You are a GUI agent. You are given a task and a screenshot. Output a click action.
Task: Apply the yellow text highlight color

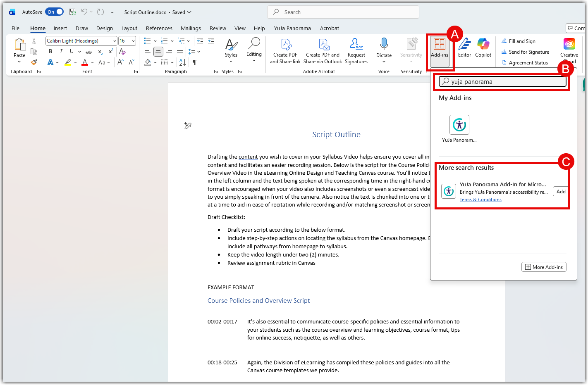pyautogui.click(x=68, y=62)
